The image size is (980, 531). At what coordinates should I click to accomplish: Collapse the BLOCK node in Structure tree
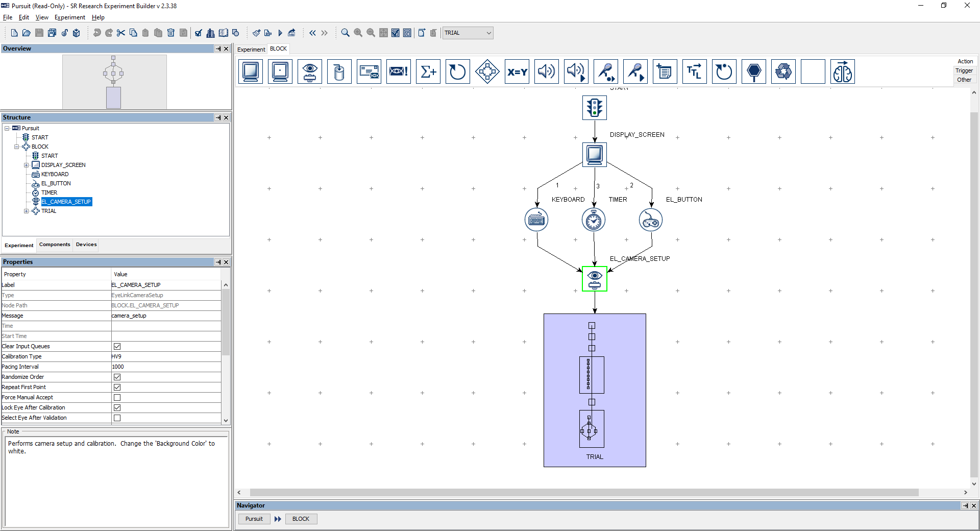[16, 147]
